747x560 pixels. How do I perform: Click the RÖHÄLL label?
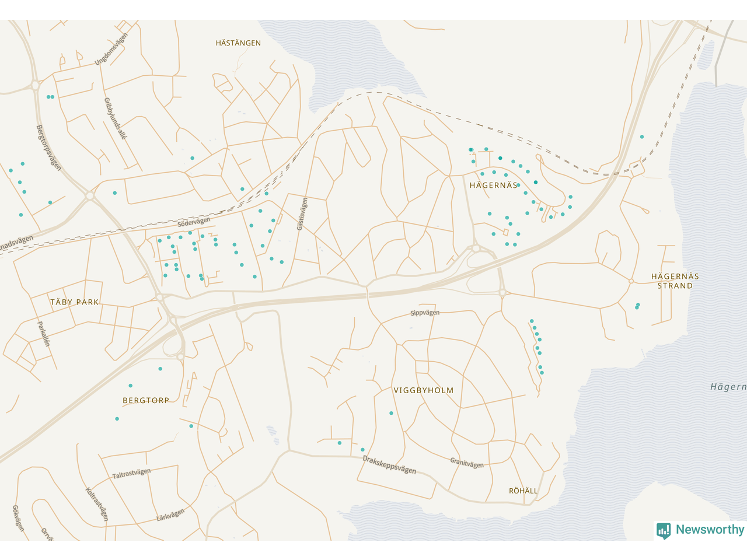click(523, 491)
